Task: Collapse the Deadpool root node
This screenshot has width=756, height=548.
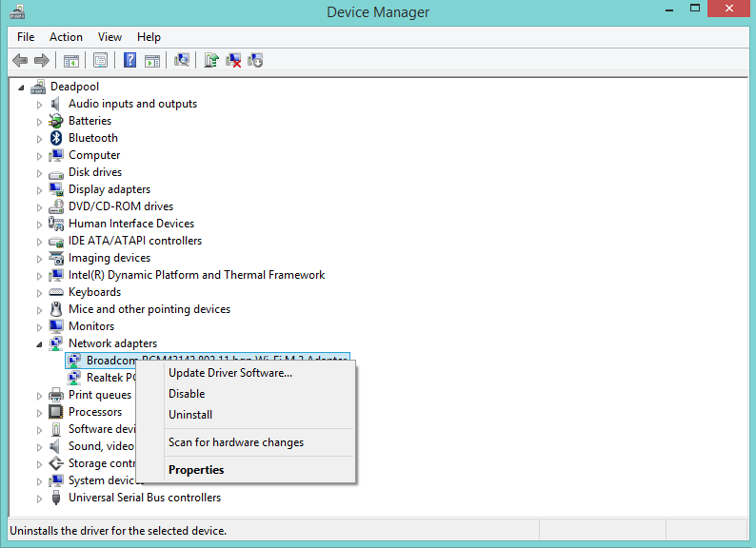Action: point(21,88)
